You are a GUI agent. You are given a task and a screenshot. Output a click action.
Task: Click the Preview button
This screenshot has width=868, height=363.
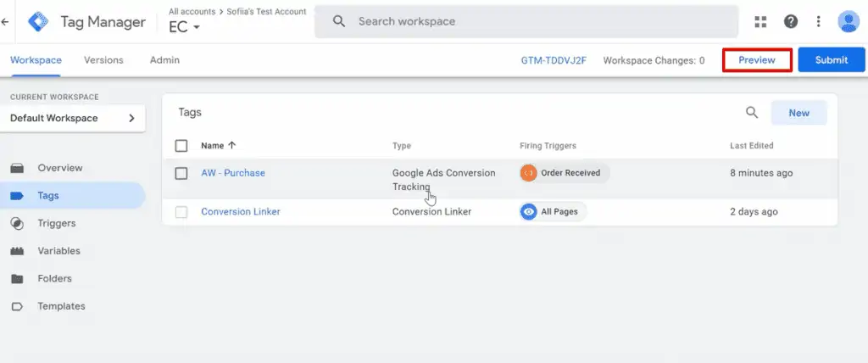pyautogui.click(x=757, y=60)
